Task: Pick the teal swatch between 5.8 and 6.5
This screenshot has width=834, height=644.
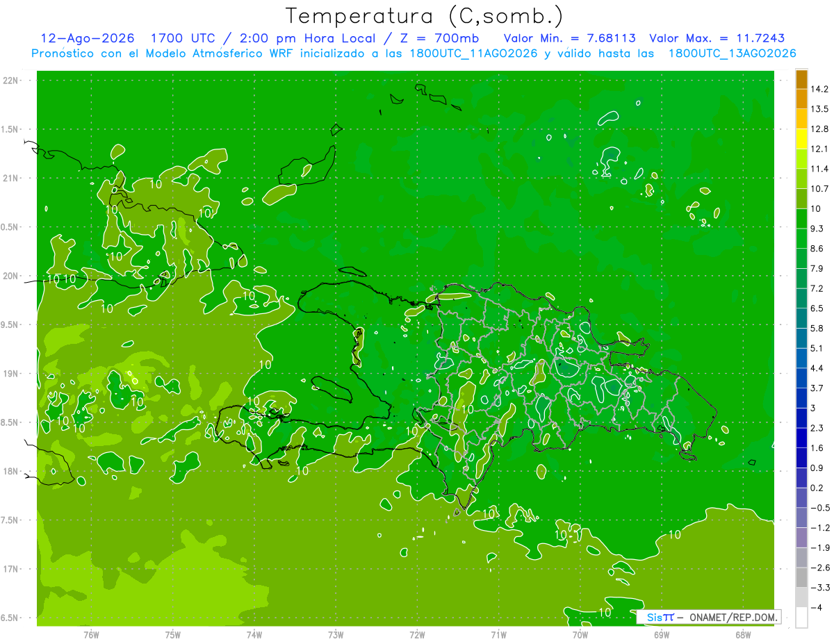Action: [801, 318]
